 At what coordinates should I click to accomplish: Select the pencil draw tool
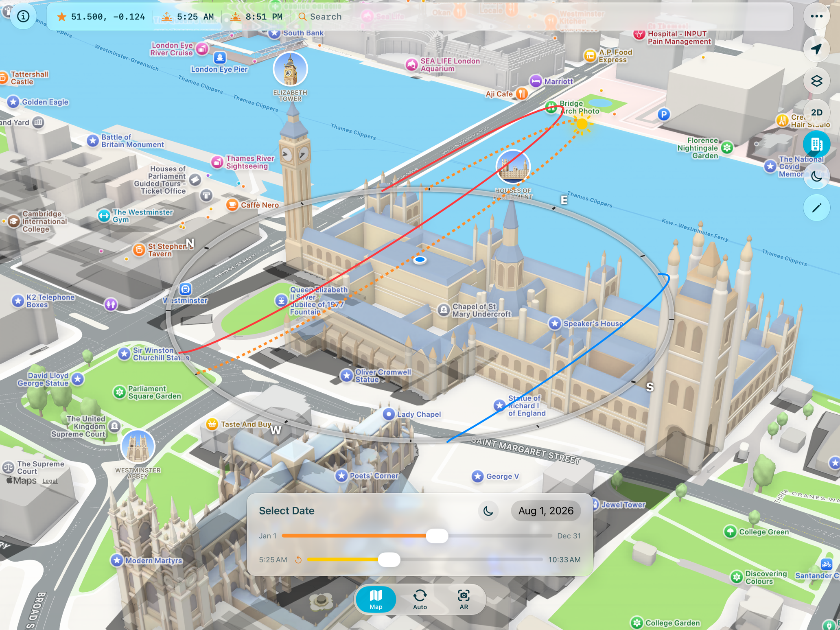point(816,208)
